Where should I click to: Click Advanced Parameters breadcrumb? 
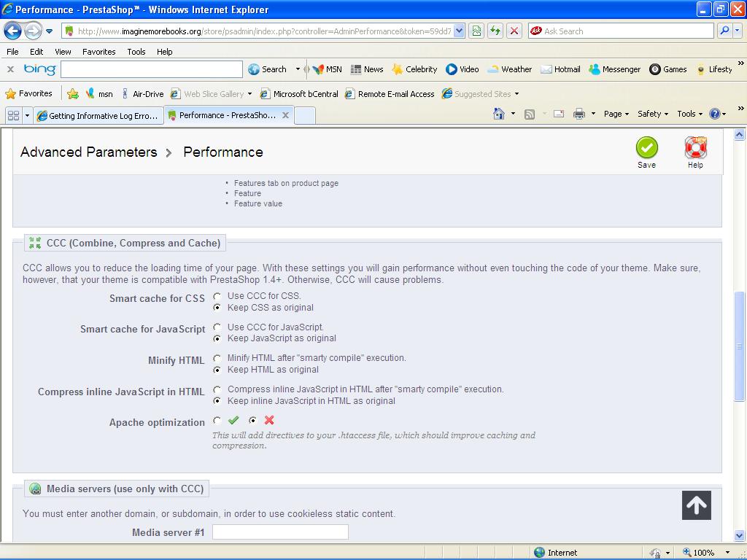tap(88, 152)
